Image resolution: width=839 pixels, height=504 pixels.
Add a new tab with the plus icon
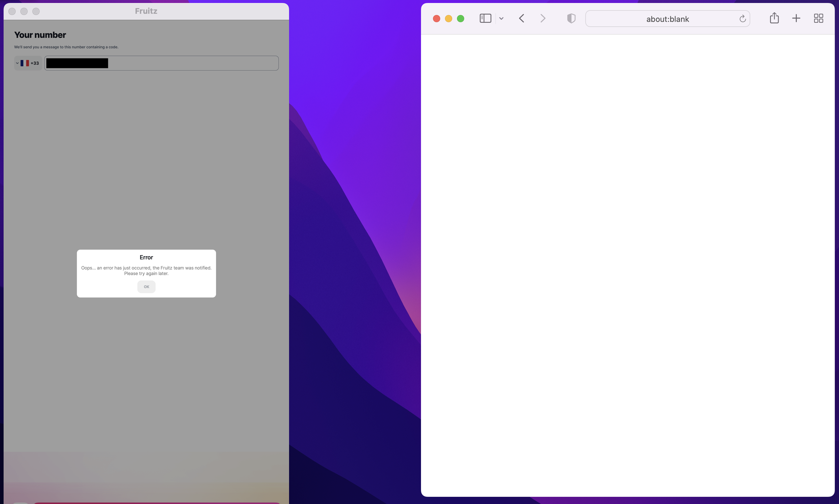796,18
